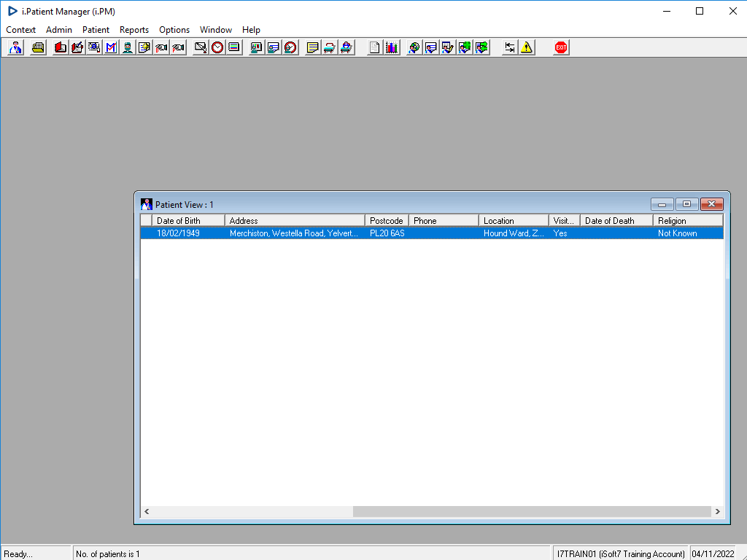The height and width of the screenshot is (560, 747).
Task: Click the red EXIT stop sign icon
Action: click(561, 47)
